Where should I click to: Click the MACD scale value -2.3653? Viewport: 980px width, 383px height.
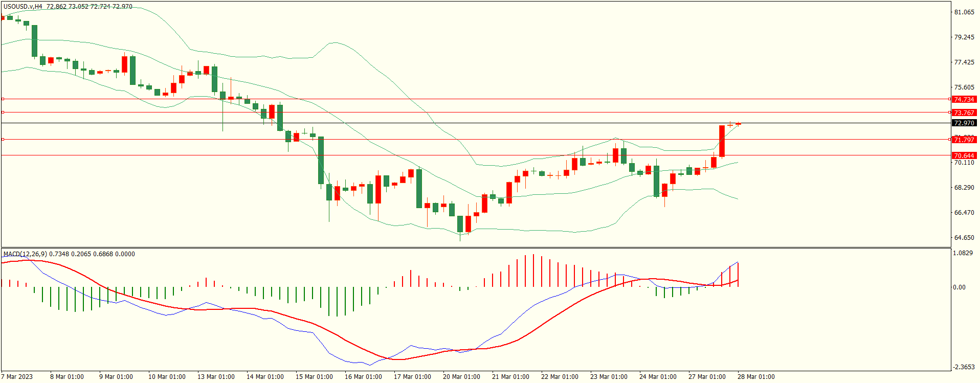964,367
